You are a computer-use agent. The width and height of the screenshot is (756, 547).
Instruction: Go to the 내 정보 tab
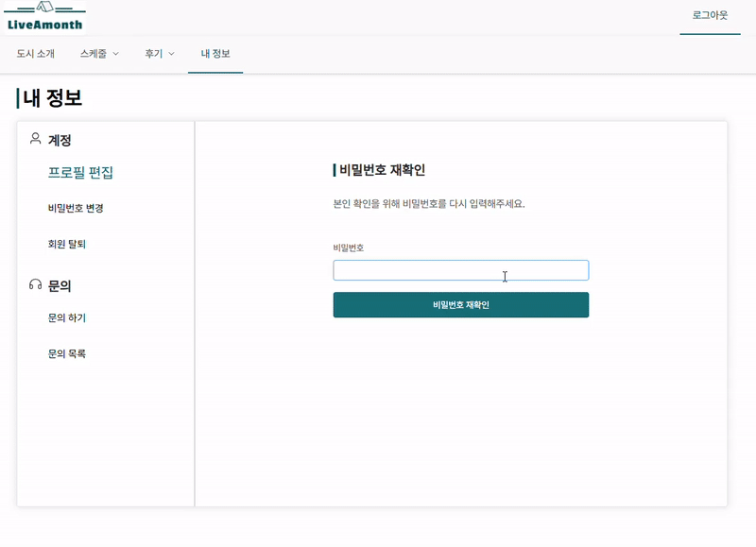click(215, 54)
